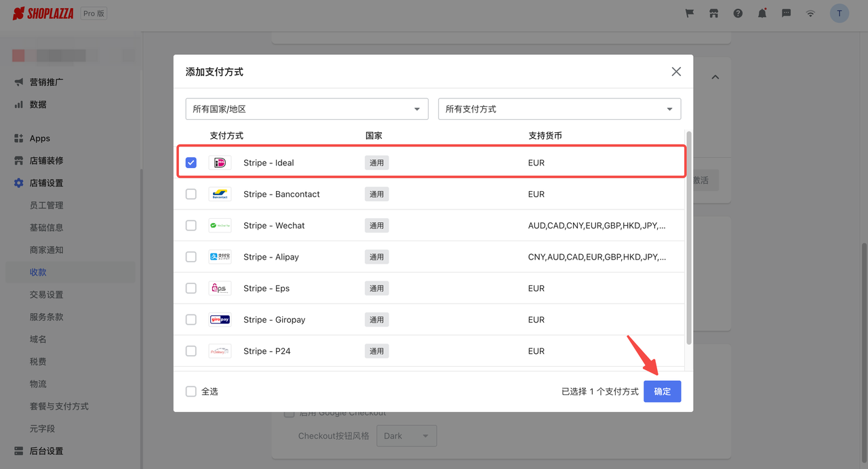Check the Stripe - Eps checkbox
The height and width of the screenshot is (469, 868).
pyautogui.click(x=191, y=288)
